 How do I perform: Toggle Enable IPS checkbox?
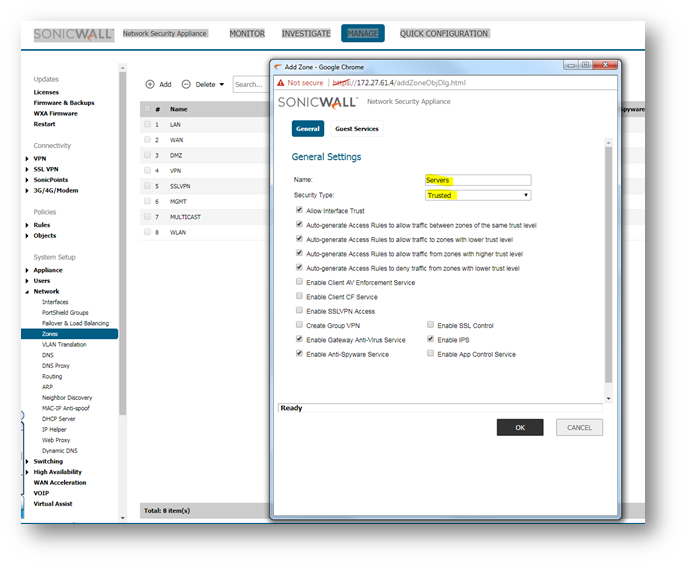coord(431,340)
